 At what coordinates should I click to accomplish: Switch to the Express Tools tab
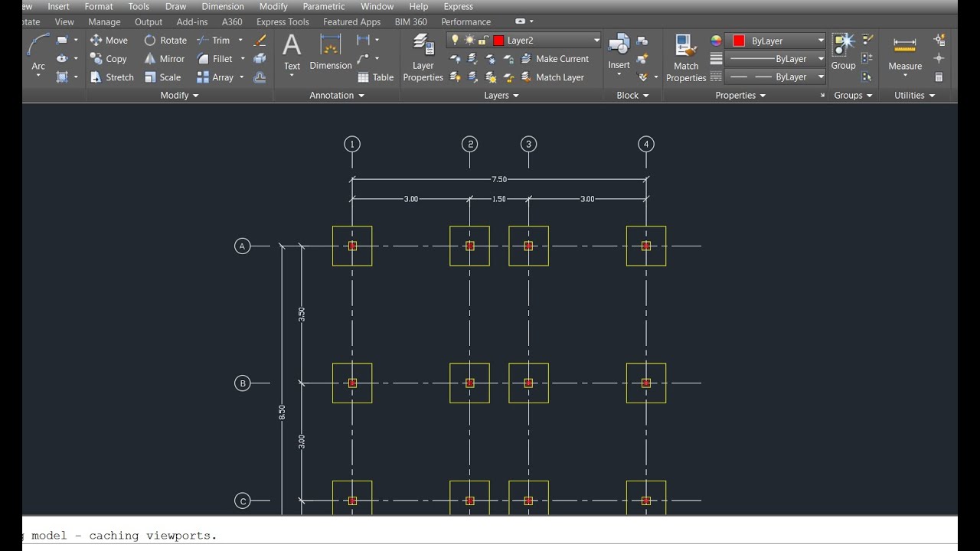click(x=283, y=22)
